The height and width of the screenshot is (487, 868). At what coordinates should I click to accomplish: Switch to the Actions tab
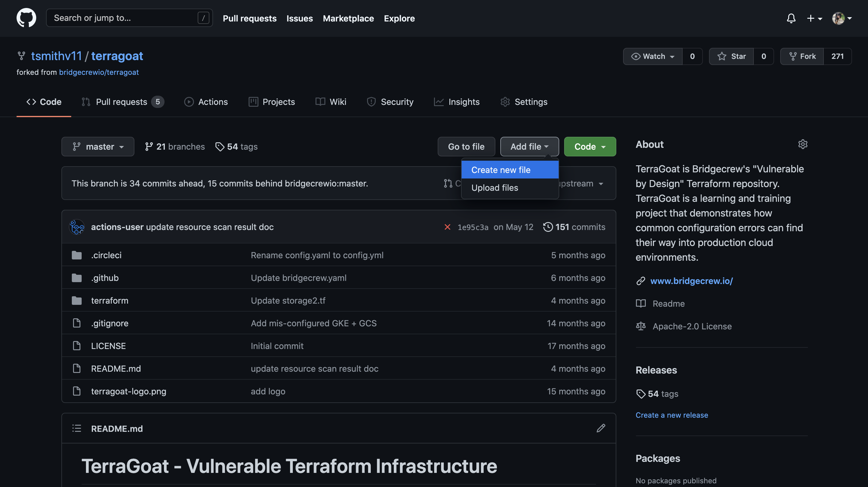coord(206,102)
